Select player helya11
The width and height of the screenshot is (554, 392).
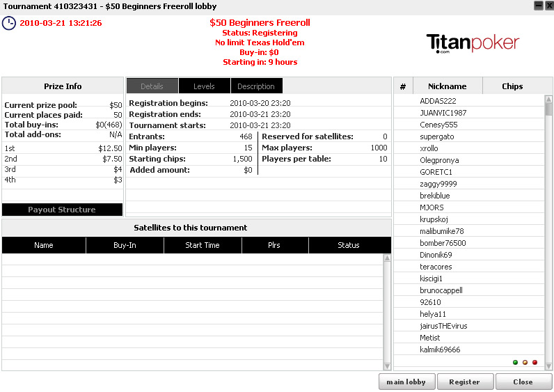(469, 314)
